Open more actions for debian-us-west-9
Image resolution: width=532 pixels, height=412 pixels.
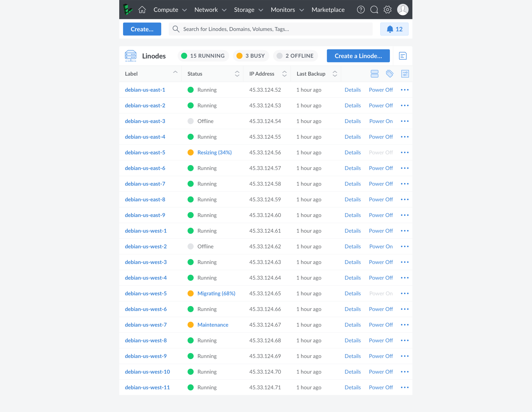(404, 356)
